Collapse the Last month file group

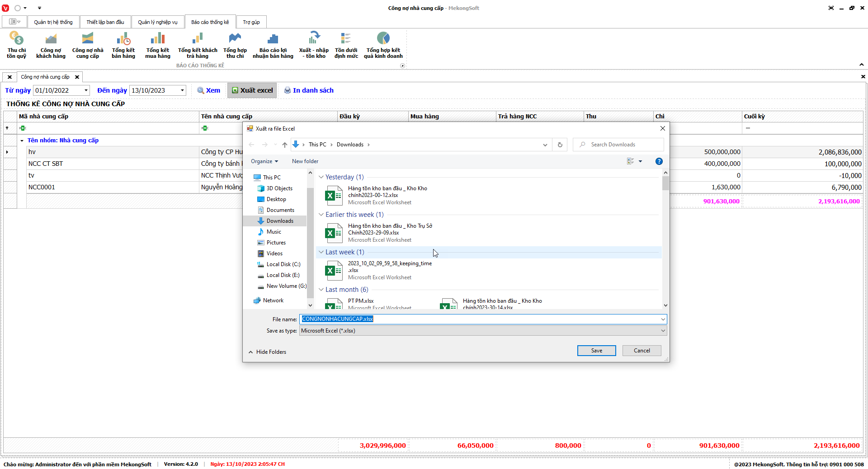point(321,290)
